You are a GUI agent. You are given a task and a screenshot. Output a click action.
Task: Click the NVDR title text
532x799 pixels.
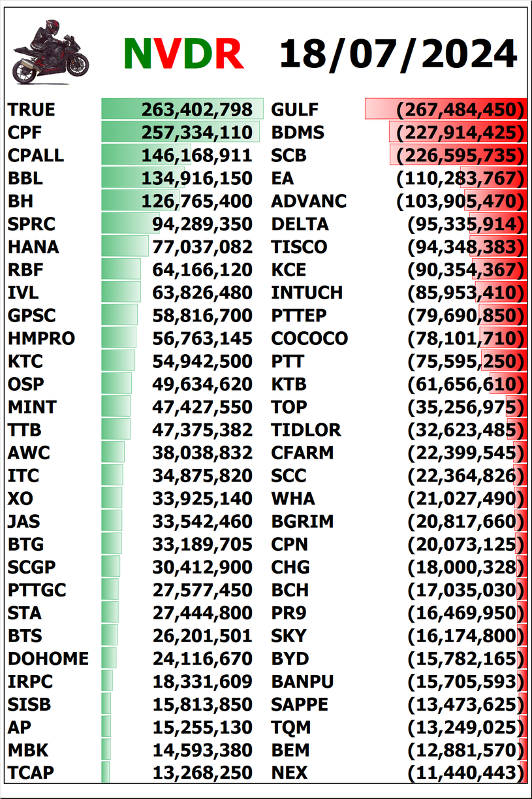pos(183,54)
